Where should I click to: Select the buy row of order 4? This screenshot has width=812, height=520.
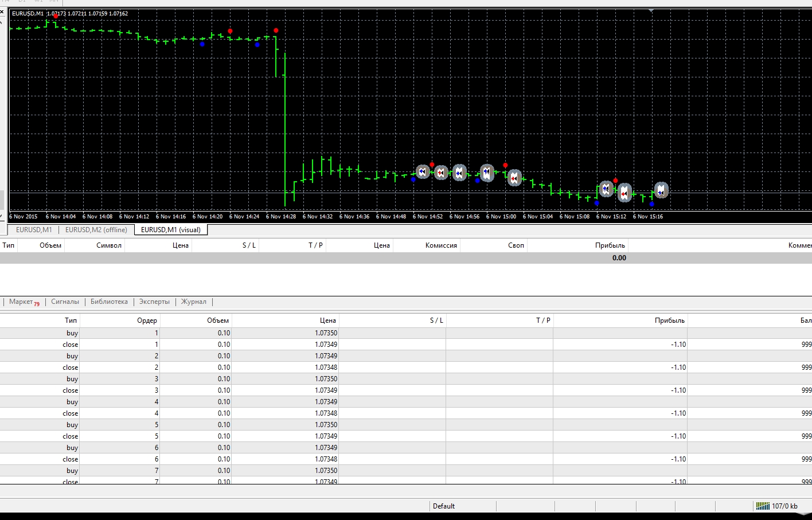tap(406, 402)
